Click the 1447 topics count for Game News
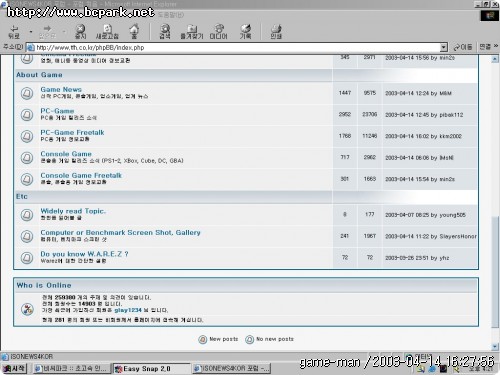 click(345, 93)
